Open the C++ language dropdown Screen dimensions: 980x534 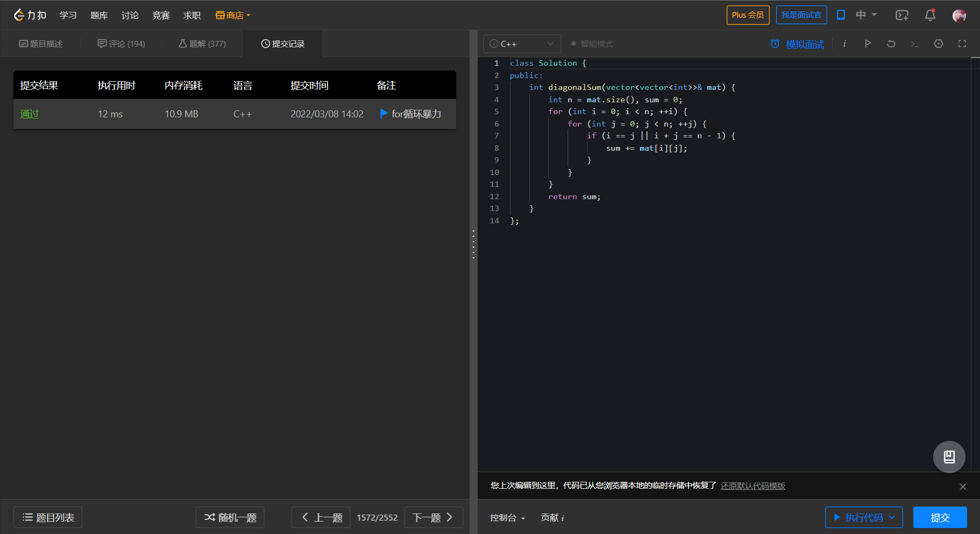point(522,44)
